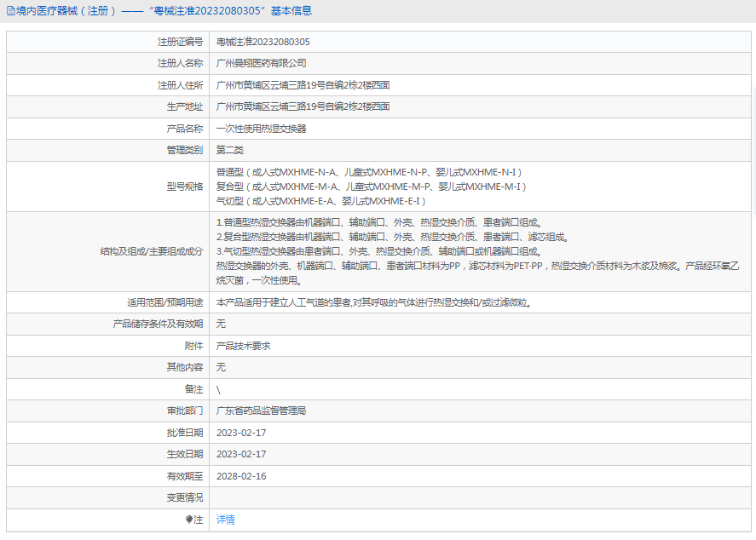Click the approving department 广东省药品监督管理局
The image size is (756, 540).
261,411
